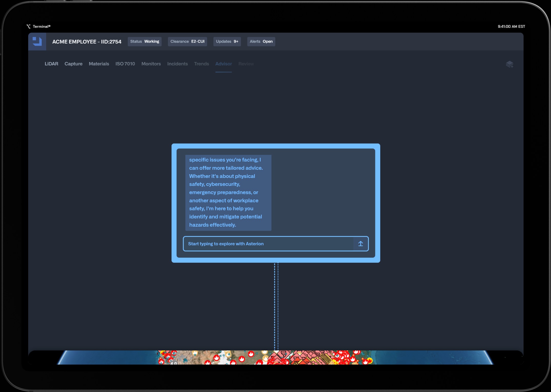The image size is (551, 392).
Task: Show the Monitors tab
Action: 151,64
